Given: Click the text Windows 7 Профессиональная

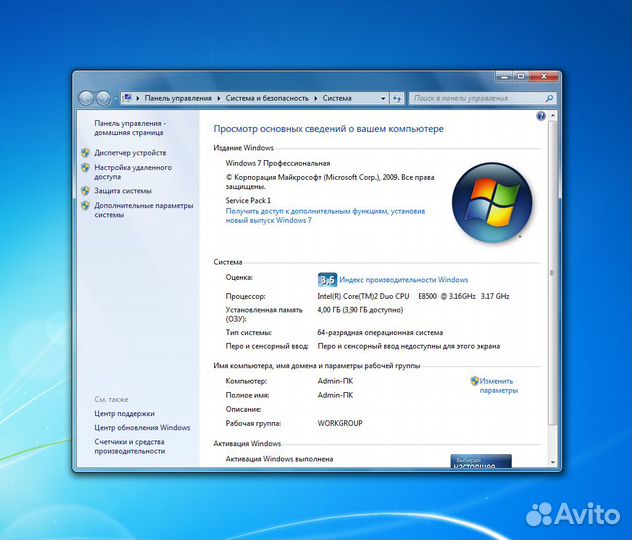Looking at the screenshot, I should coord(278,163).
